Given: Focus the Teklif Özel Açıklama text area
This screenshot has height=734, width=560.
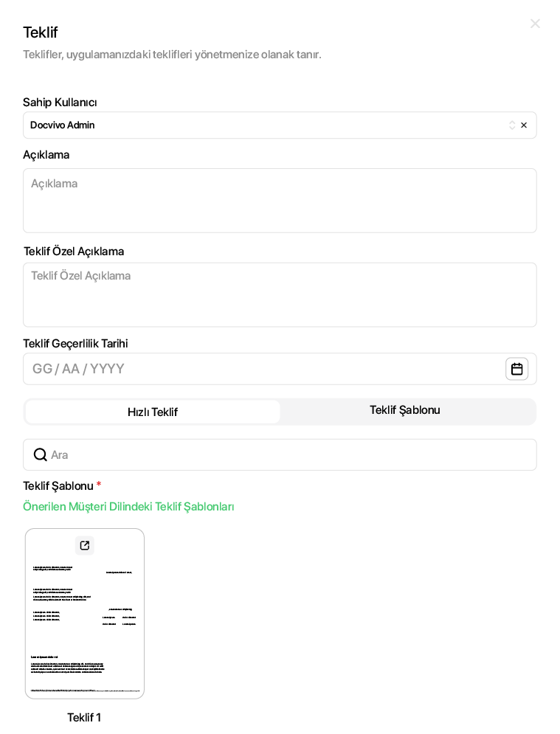Looking at the screenshot, I should point(280,295).
